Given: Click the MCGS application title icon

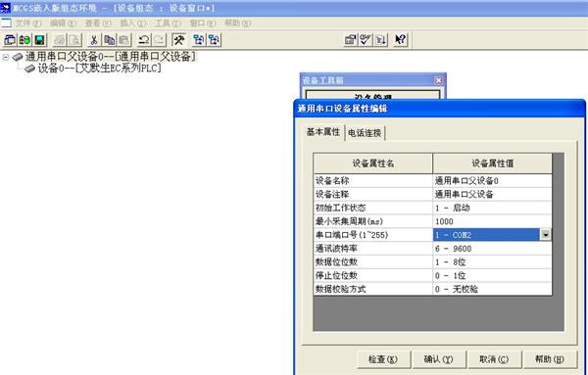Looking at the screenshot, I should [x=6, y=8].
